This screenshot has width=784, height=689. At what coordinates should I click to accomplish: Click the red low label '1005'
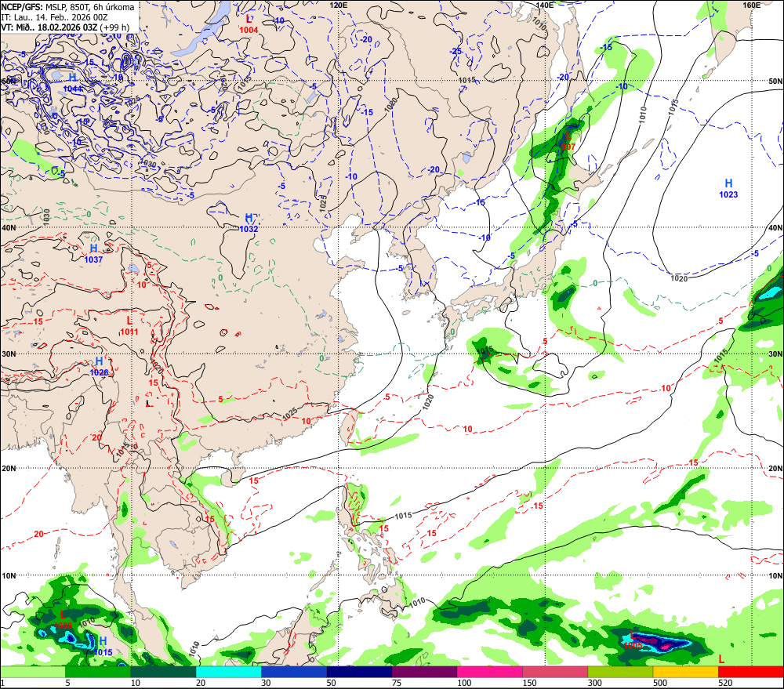(633, 646)
